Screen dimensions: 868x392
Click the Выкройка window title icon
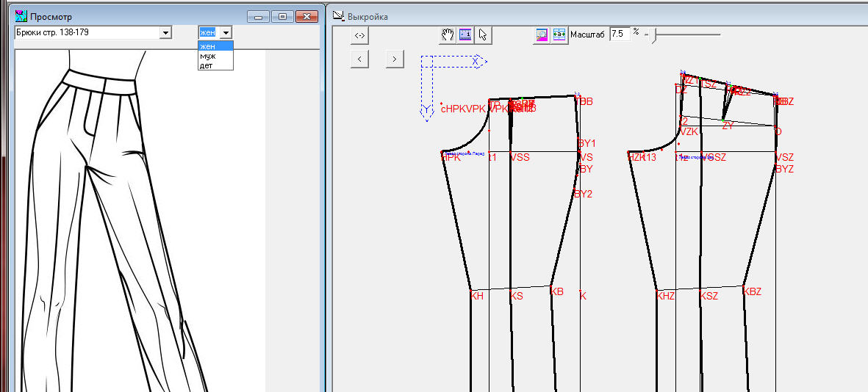tap(338, 16)
